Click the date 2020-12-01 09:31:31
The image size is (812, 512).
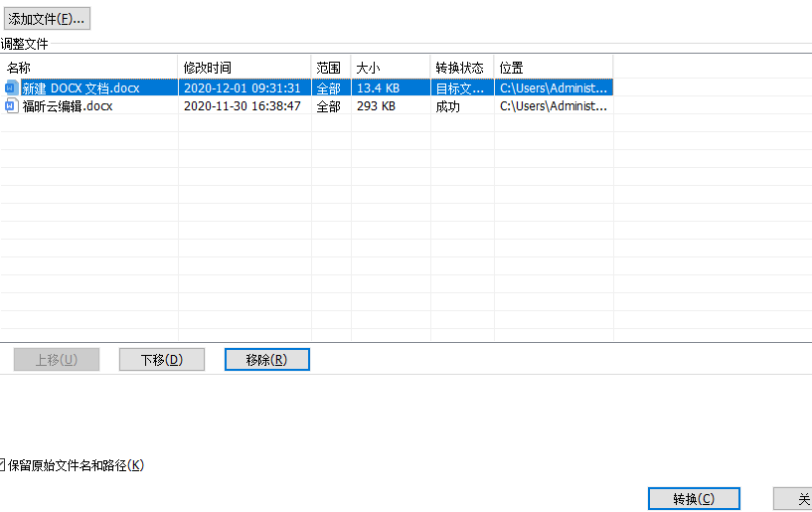click(243, 88)
